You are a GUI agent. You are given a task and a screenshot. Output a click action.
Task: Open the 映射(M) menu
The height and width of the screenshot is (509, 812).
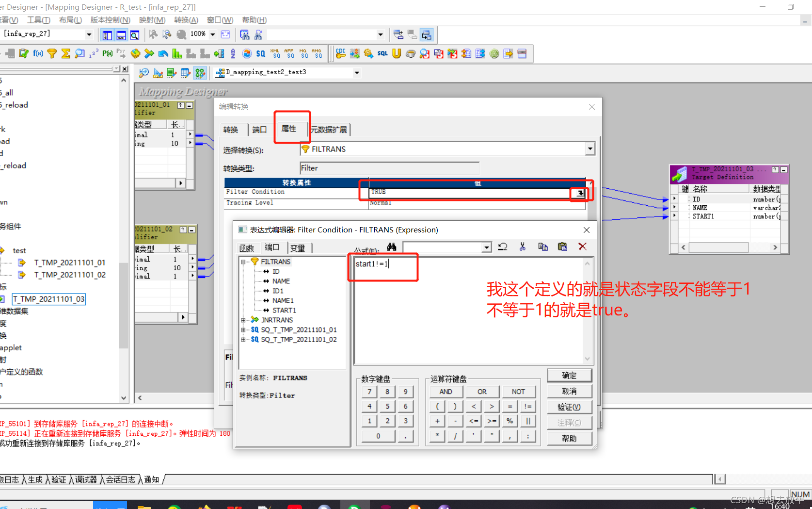152,20
